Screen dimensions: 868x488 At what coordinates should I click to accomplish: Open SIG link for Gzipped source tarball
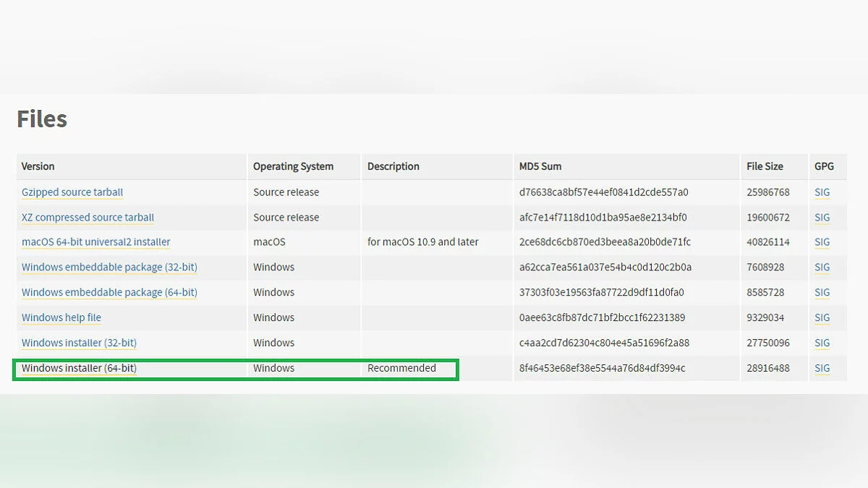[822, 192]
